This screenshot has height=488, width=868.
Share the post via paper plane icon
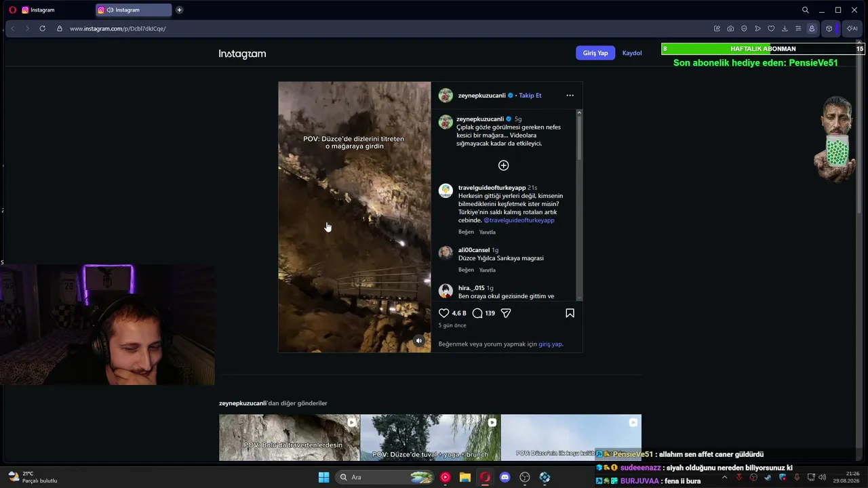506,313
